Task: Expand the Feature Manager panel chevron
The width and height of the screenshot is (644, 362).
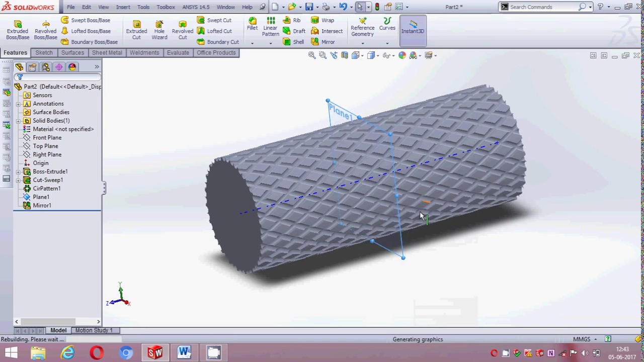Action: tap(97, 67)
